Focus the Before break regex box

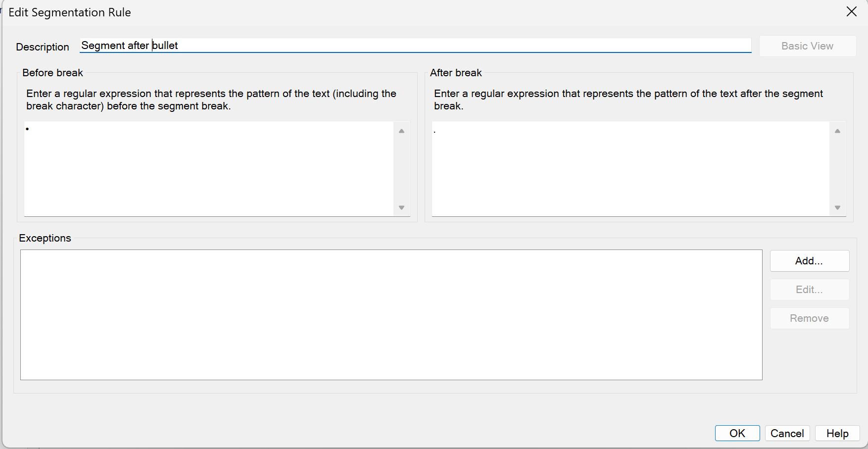(x=209, y=168)
